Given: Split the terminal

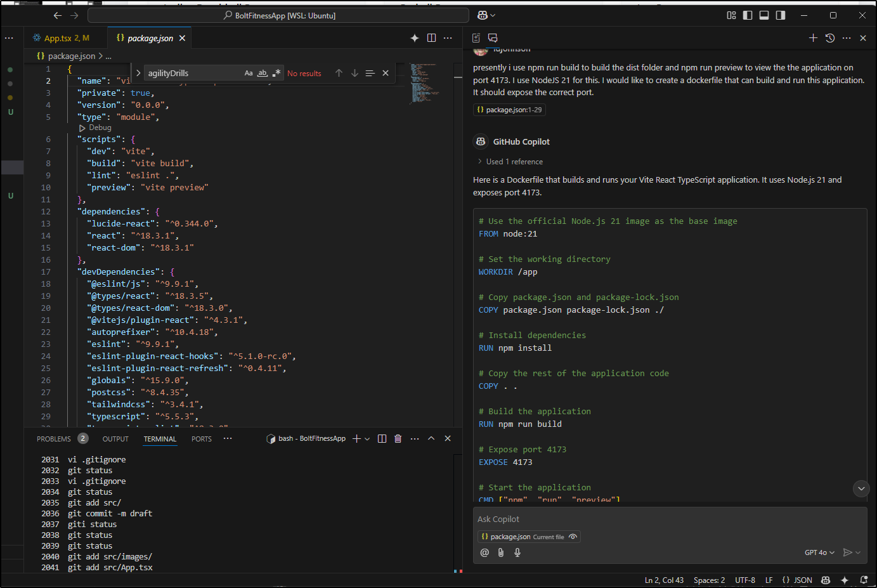Looking at the screenshot, I should [382, 438].
